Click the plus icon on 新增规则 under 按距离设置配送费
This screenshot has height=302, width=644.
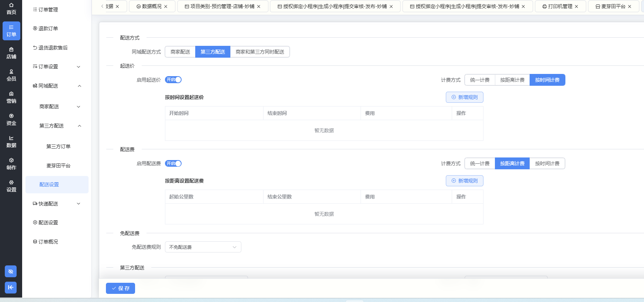click(454, 181)
